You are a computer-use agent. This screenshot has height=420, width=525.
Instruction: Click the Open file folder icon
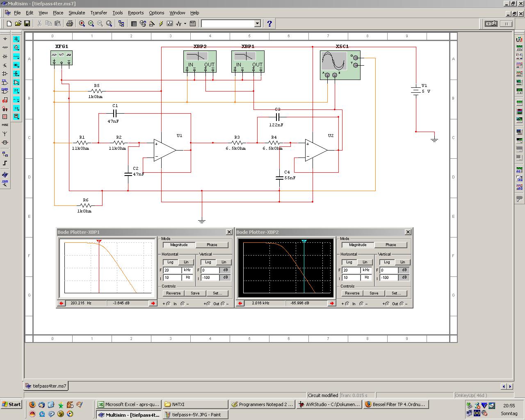click(x=18, y=24)
